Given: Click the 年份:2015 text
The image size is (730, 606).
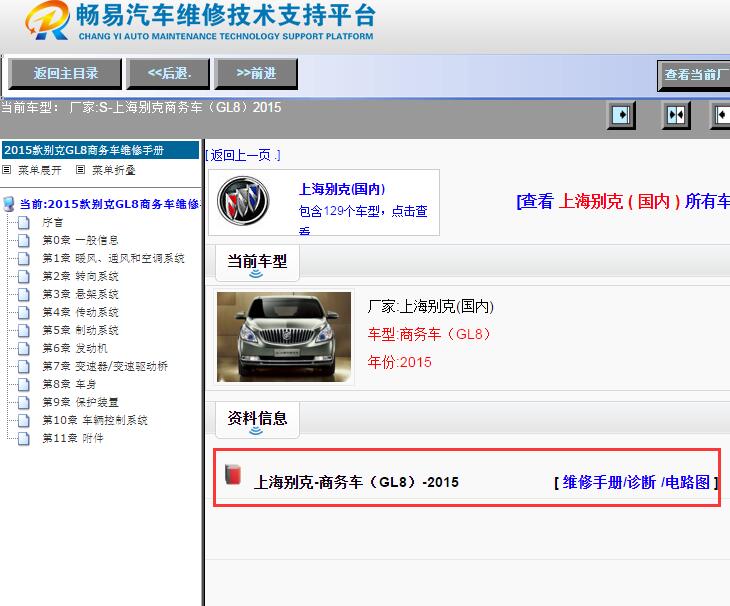Looking at the screenshot, I should coord(399,362).
